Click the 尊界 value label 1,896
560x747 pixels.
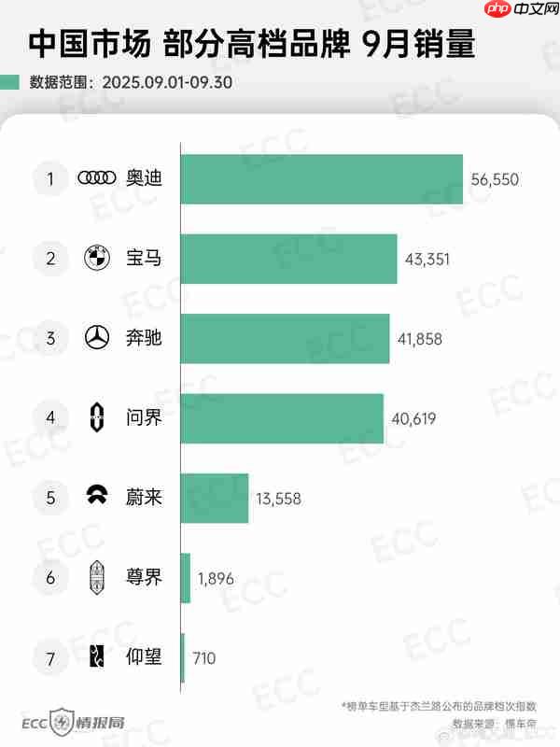[216, 578]
